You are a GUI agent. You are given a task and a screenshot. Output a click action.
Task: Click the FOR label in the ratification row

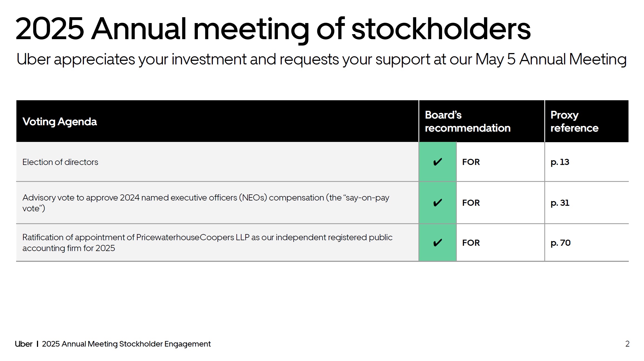(x=471, y=243)
